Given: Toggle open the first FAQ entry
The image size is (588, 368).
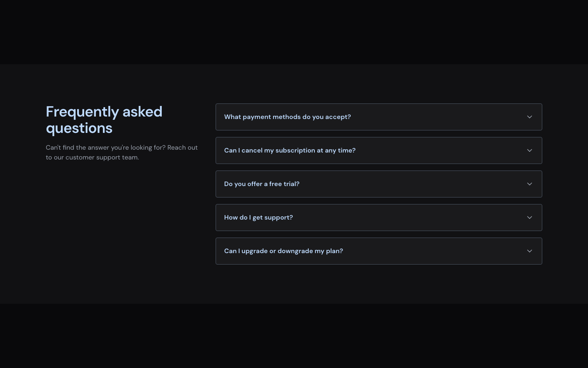Looking at the screenshot, I should tap(379, 117).
